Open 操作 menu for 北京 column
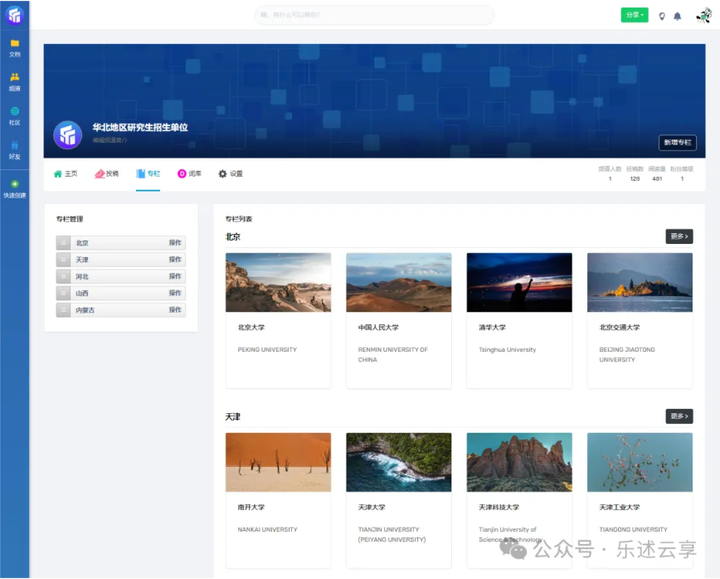The height and width of the screenshot is (579, 720). click(175, 242)
